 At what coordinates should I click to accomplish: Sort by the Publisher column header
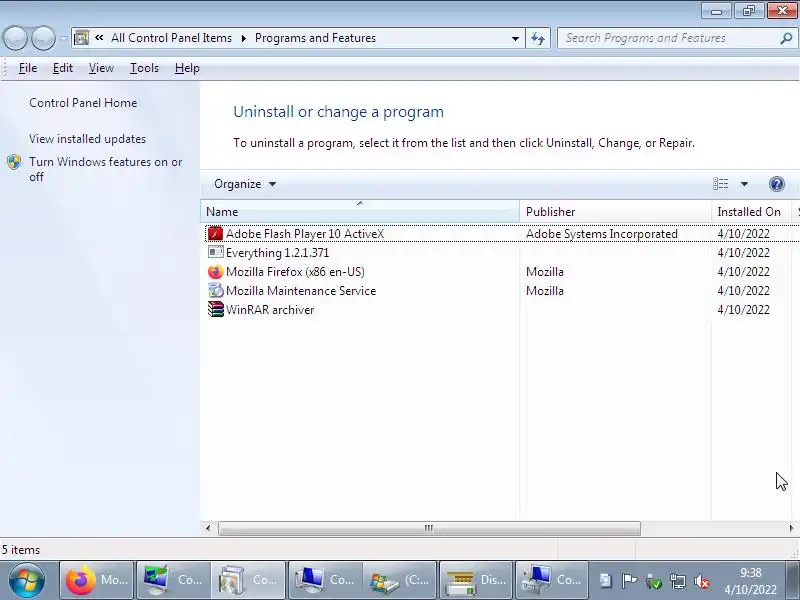(615, 212)
